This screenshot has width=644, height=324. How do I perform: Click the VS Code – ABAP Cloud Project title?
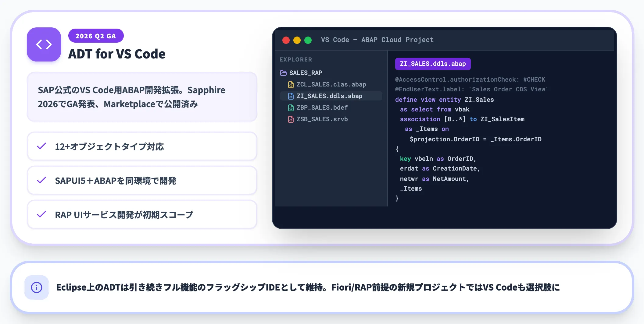(377, 40)
